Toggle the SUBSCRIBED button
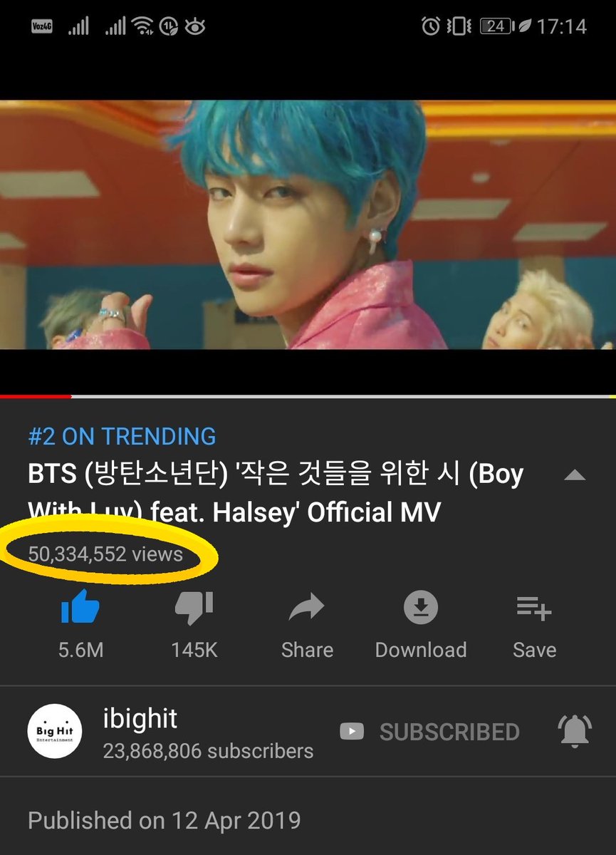Image resolution: width=616 pixels, height=855 pixels. click(x=430, y=732)
